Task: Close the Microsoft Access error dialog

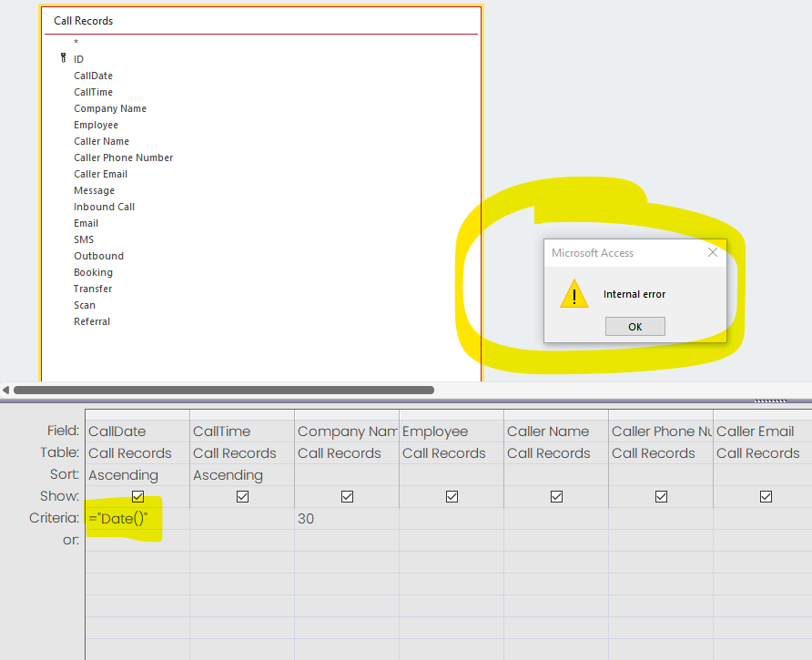Action: coord(713,253)
